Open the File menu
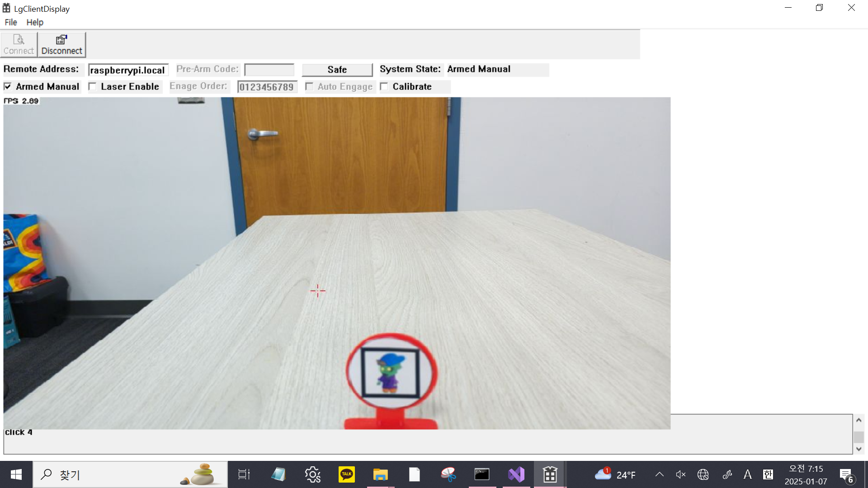Screen dimensions: 868x488 point(11,22)
